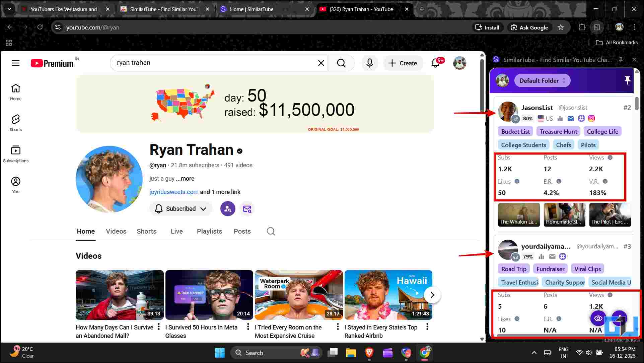Open the joyridesweets.com link
The image size is (644, 363).
(x=174, y=192)
